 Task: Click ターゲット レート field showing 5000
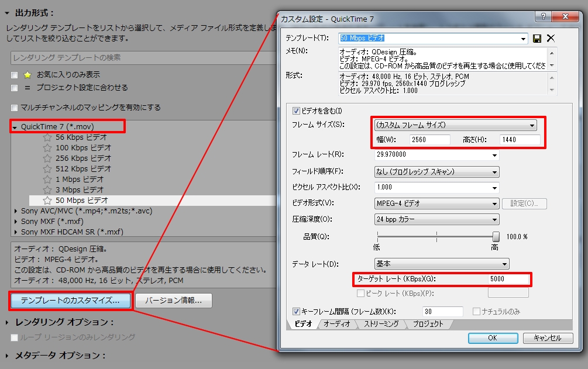pyautogui.click(x=508, y=279)
